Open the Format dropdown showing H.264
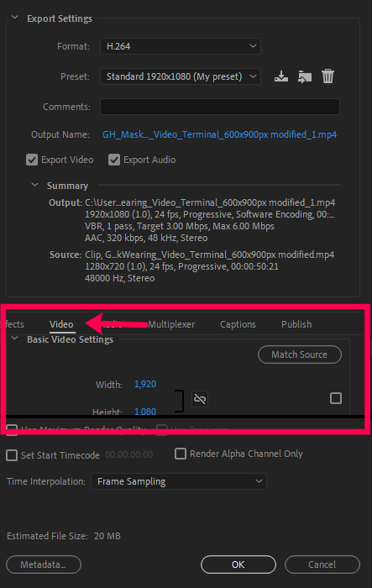Screen dimensions: 372x588 181,46
